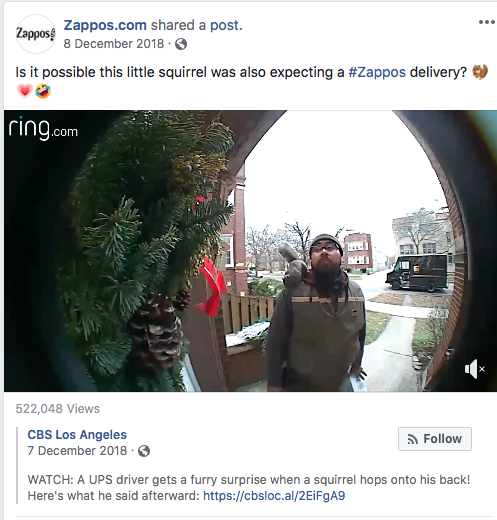The image size is (497, 520).
Task: Click the Zappos profile picture logo
Action: 36,34
